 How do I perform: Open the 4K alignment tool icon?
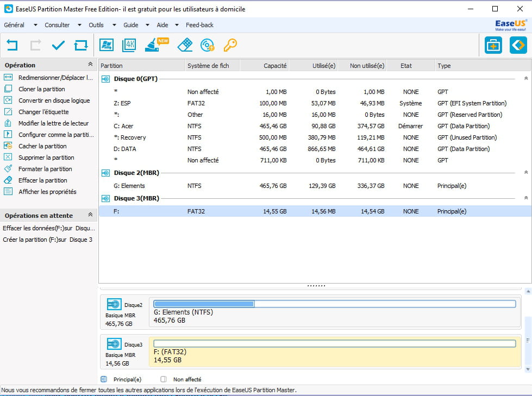point(129,45)
